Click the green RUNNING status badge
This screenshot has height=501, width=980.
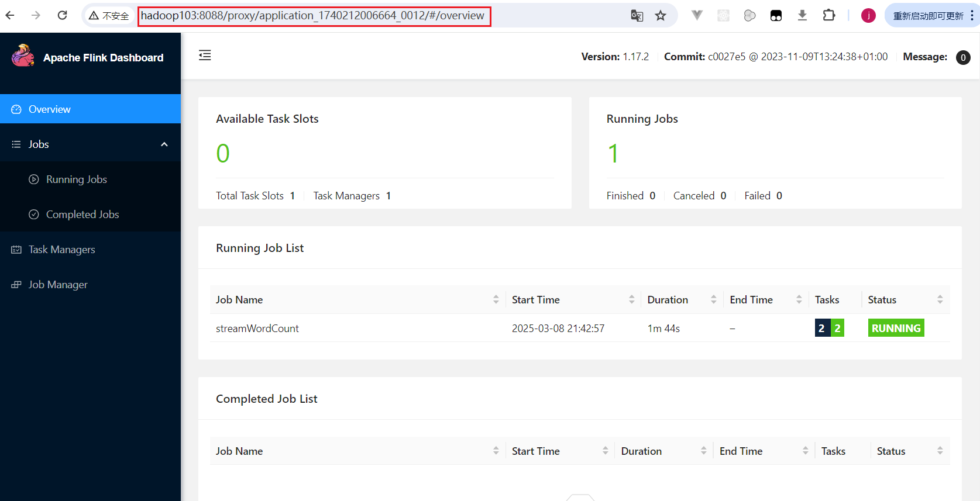point(895,329)
